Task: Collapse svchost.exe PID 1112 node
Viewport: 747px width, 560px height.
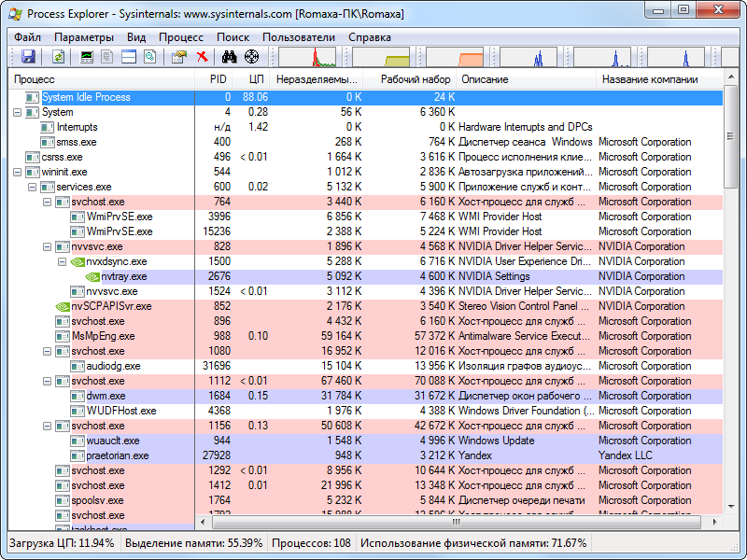Action: click(48, 382)
